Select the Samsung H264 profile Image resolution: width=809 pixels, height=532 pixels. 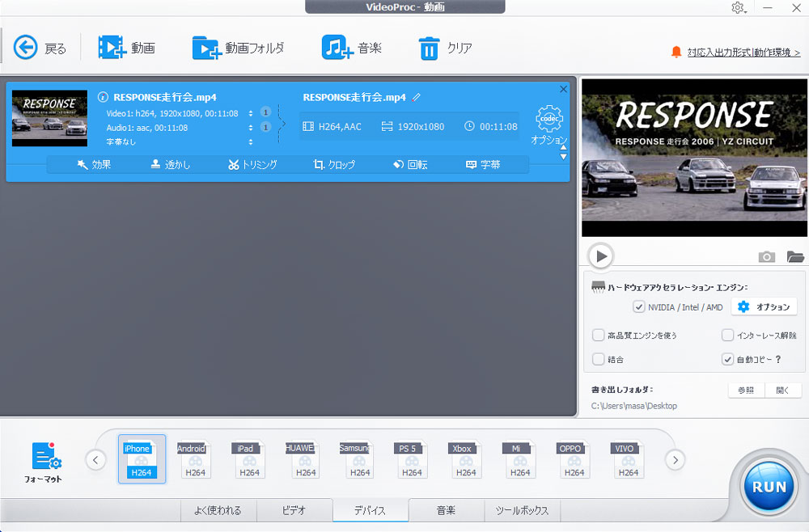[358, 458]
